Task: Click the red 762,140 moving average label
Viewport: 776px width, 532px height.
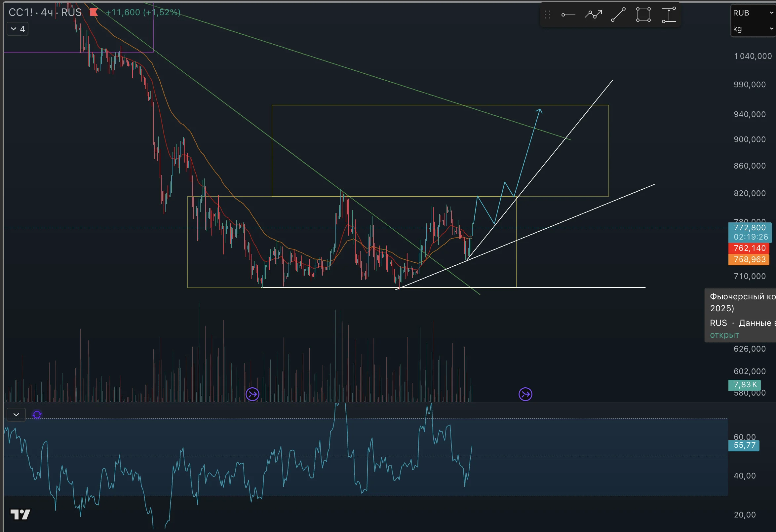Action: [x=749, y=248]
